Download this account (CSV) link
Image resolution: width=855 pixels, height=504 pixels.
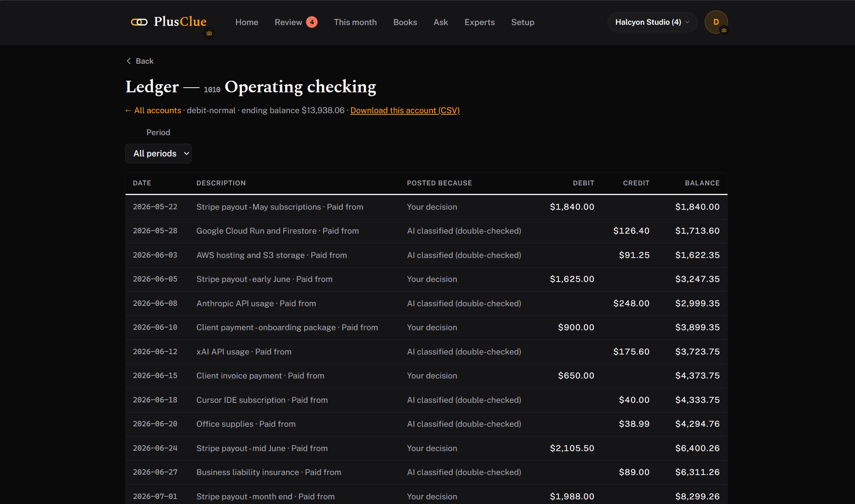click(405, 110)
